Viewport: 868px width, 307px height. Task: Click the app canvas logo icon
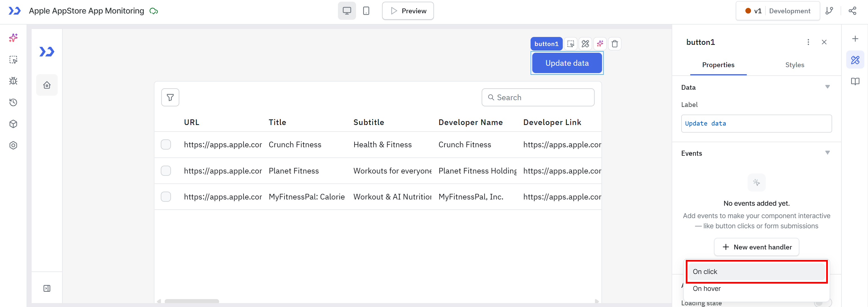click(47, 52)
